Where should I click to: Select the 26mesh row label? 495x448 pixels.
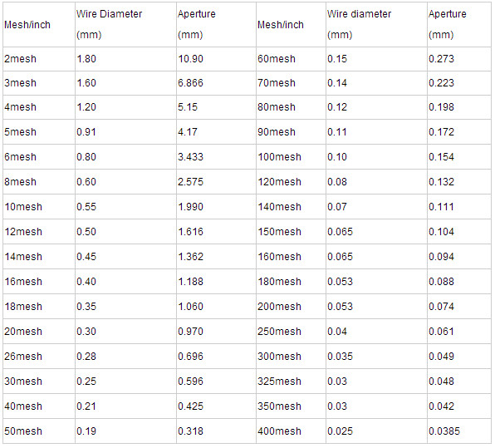tap(23, 357)
